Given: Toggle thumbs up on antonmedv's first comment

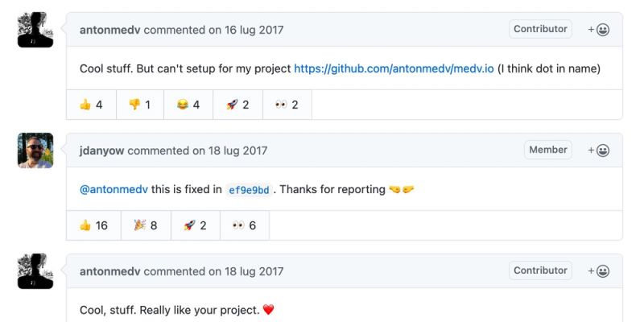Looking at the screenshot, I should pyautogui.click(x=91, y=105).
